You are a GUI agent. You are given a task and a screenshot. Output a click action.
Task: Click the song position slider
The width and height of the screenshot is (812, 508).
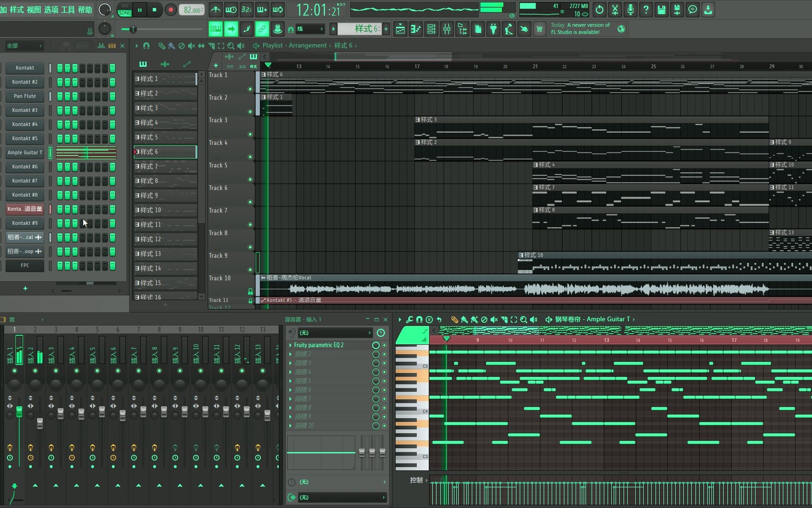[x=161, y=29]
